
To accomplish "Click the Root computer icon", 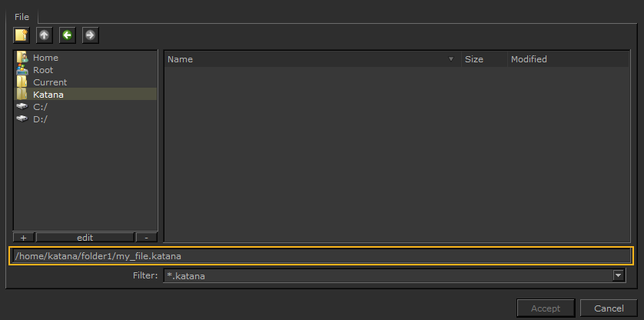I will (22, 69).
